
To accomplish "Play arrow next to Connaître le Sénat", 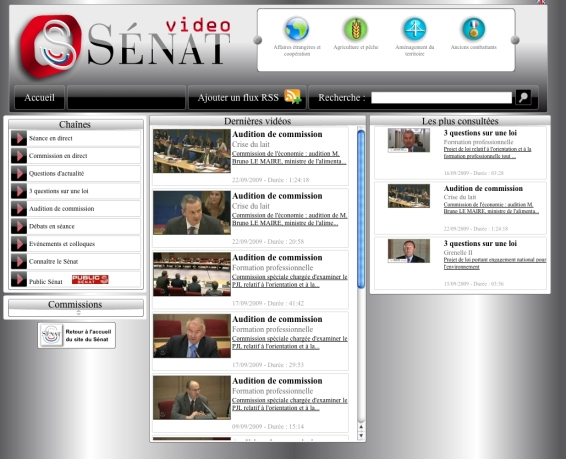I will click(19, 261).
